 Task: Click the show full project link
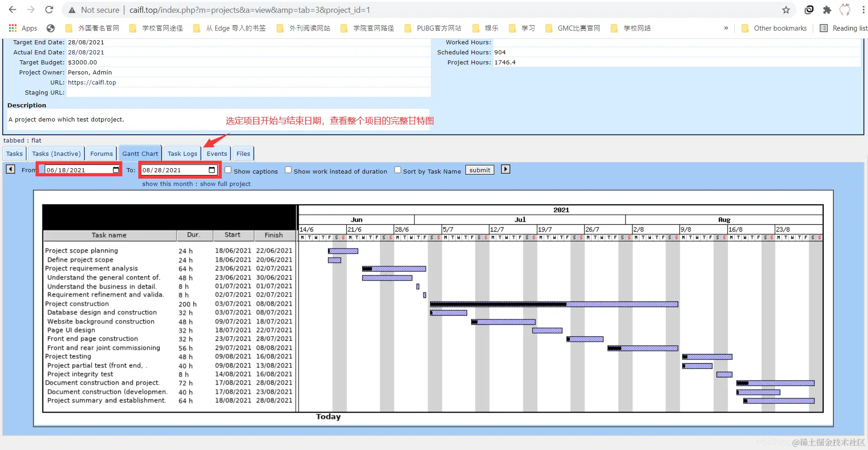tap(225, 184)
